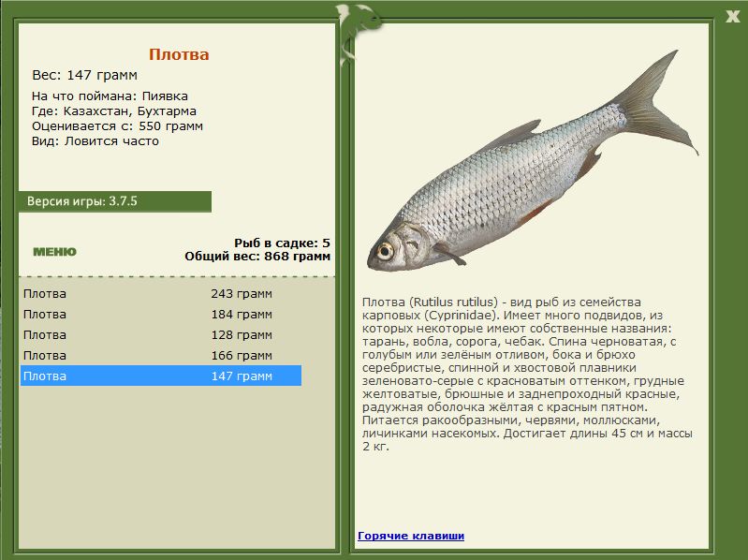Click the Версия игры 3.7.5 bar
Screen dimensions: 748x560
[114, 201]
